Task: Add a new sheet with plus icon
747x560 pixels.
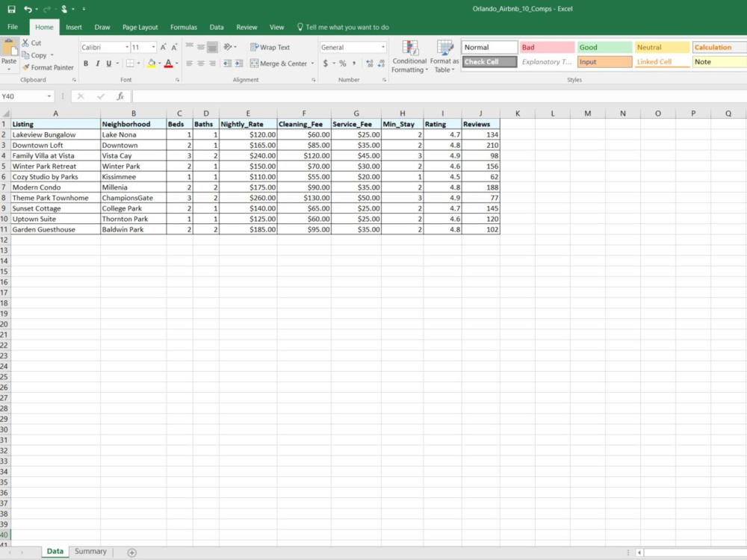Action: [132, 553]
